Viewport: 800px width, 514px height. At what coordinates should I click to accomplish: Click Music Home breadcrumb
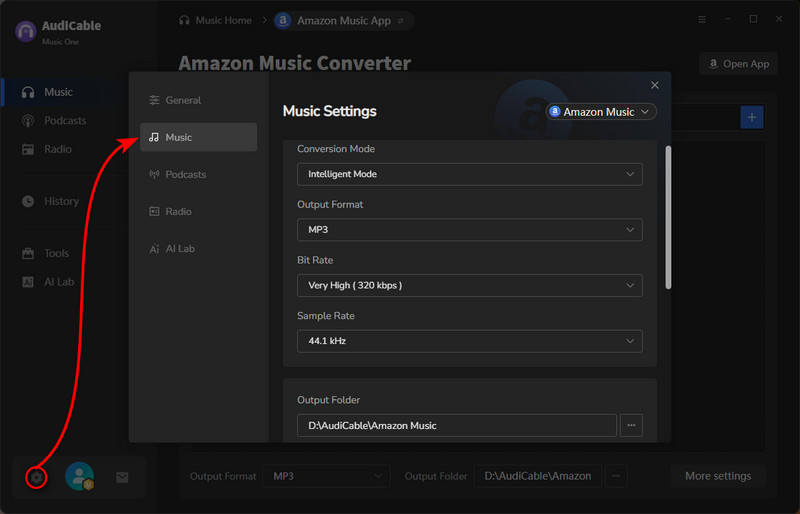point(223,20)
